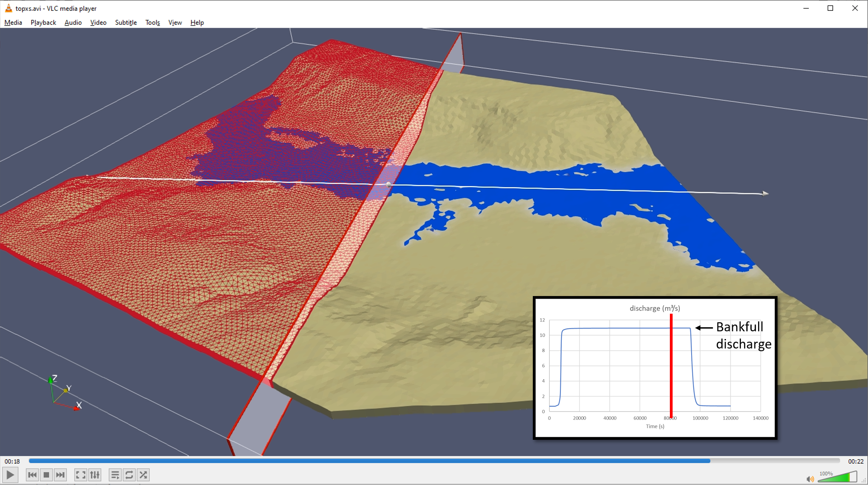Click the total duration 00:22 label
Image resolution: width=868 pixels, height=485 pixels.
pyautogui.click(x=855, y=461)
